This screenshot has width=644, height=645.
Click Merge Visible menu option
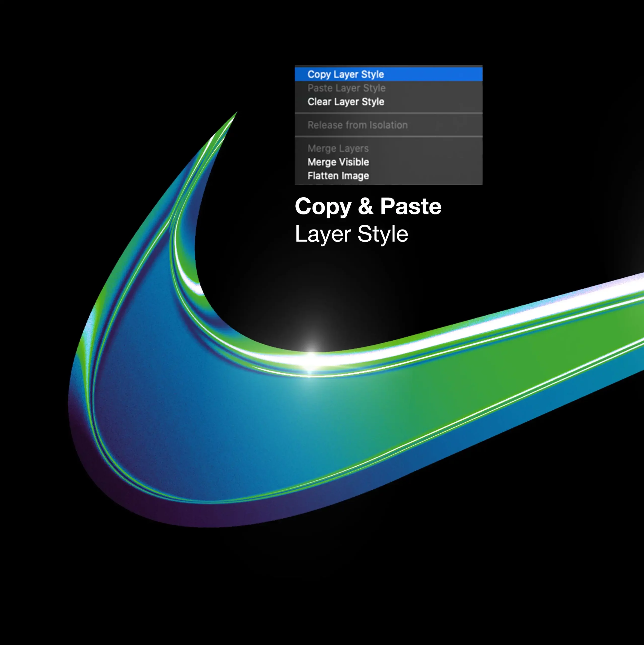tap(388, 162)
